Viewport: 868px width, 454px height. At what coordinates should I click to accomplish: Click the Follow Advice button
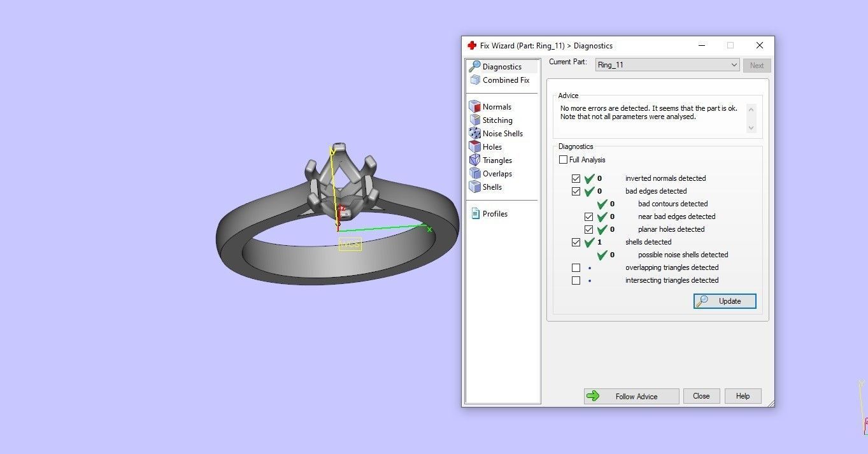[631, 396]
